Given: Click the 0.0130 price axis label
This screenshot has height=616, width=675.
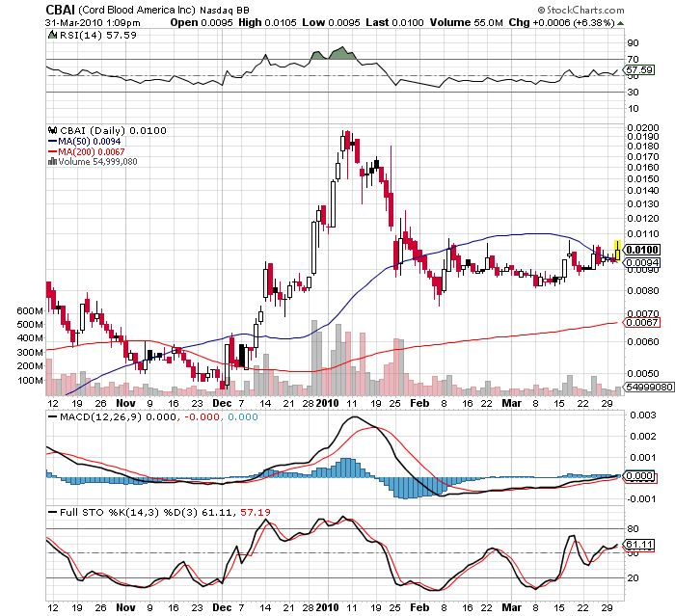Looking at the screenshot, I should (x=643, y=204).
